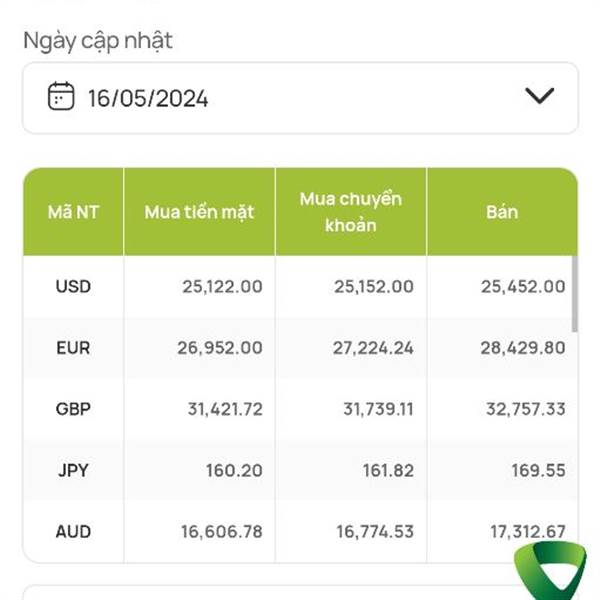Open the 16/05/2024 date selector field

click(300, 98)
